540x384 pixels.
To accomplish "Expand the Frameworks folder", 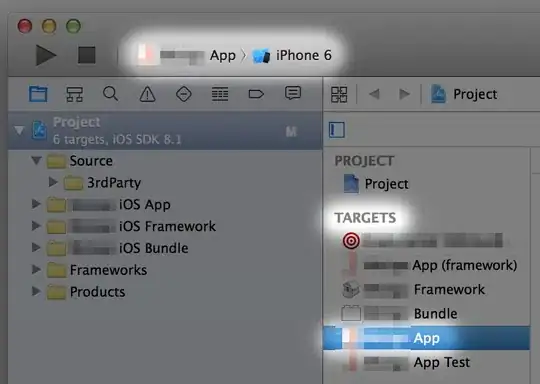I will pos(36,269).
